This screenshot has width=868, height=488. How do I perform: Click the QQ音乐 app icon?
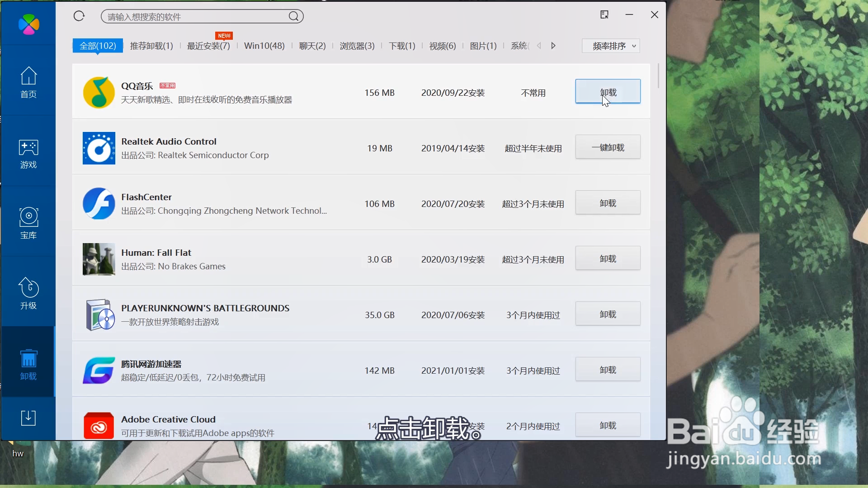[99, 93]
